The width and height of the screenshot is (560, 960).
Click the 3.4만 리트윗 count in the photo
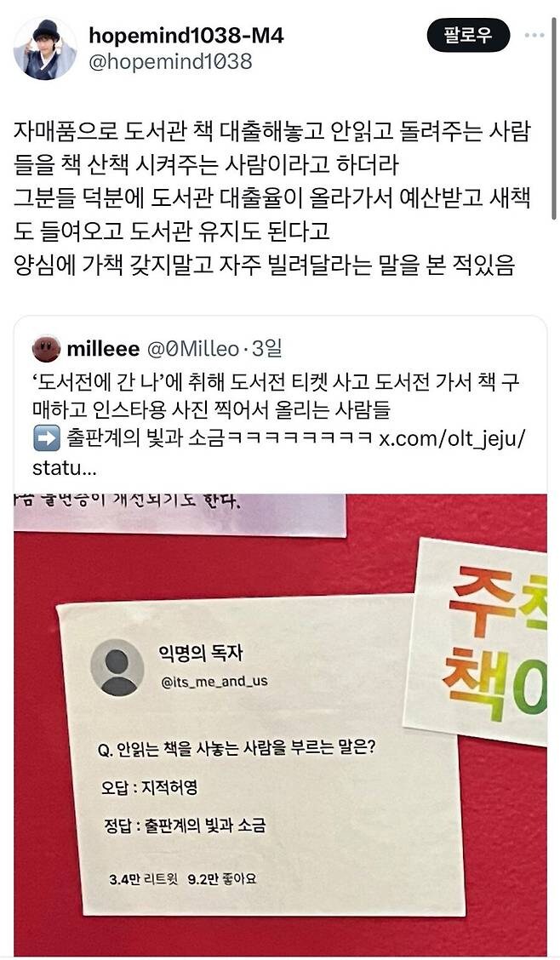point(144,880)
